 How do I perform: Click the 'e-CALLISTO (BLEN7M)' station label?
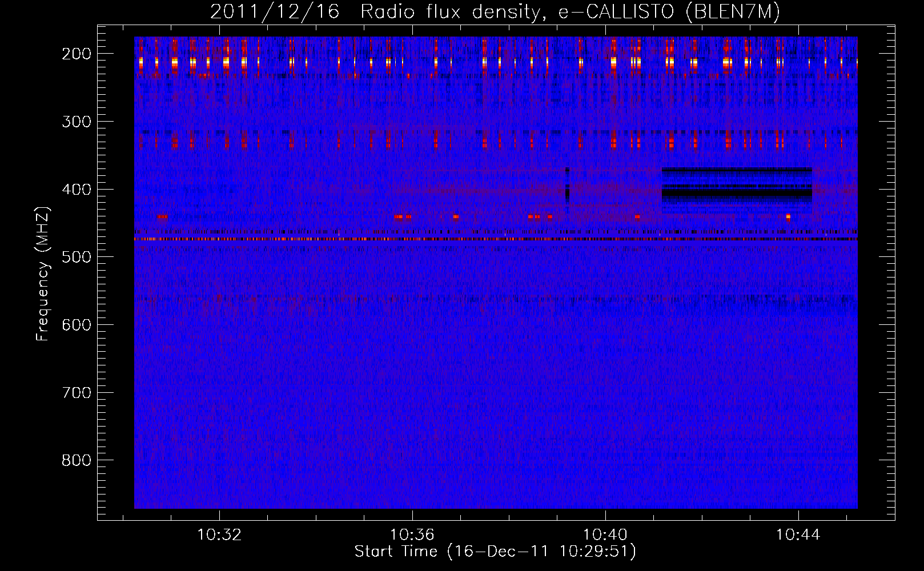click(x=669, y=12)
